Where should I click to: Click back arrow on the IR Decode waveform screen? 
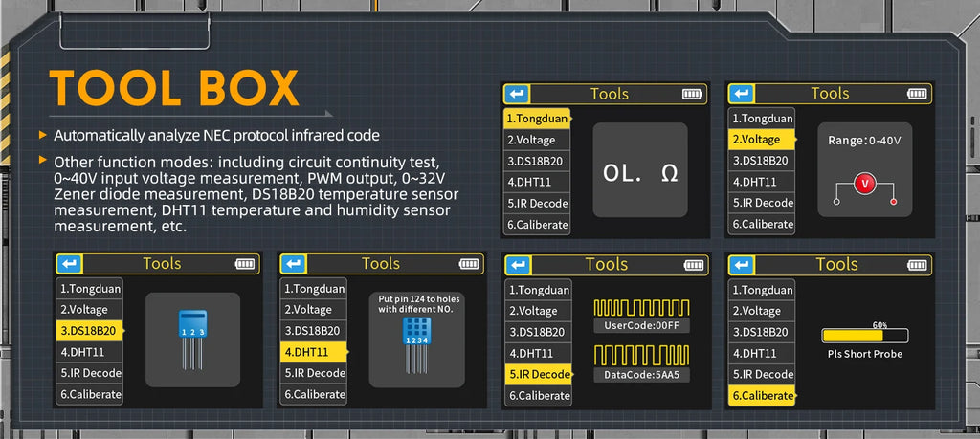point(518,265)
